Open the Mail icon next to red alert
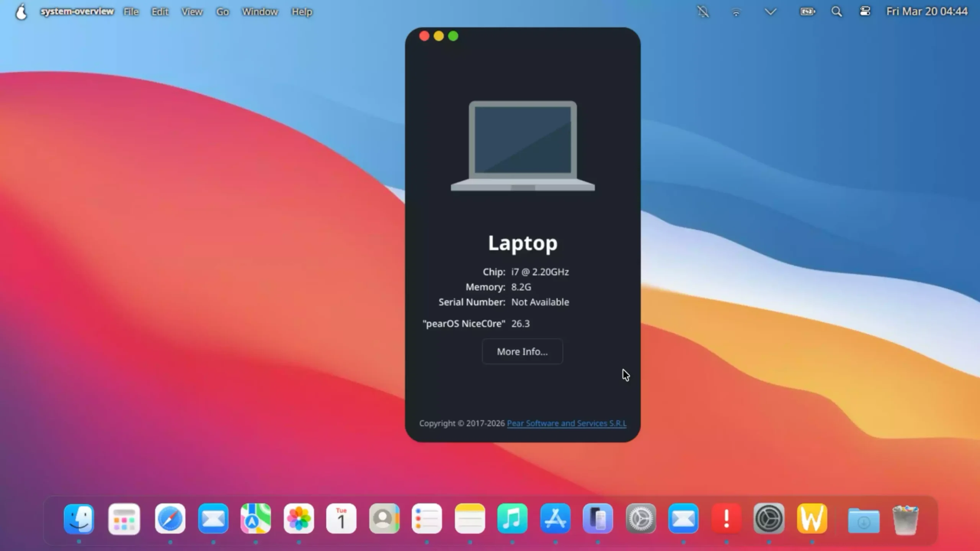 click(683, 519)
